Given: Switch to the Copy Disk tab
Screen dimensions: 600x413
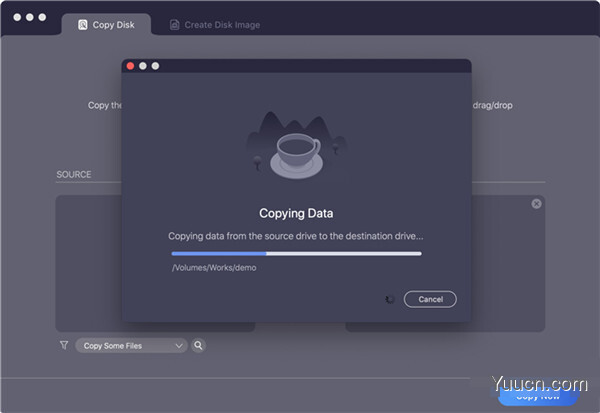Looking at the screenshot, I should point(106,25).
